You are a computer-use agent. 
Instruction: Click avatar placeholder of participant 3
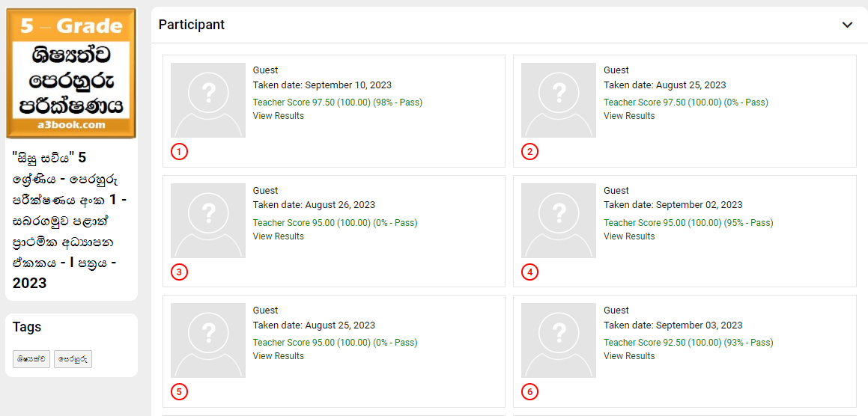[208, 221]
